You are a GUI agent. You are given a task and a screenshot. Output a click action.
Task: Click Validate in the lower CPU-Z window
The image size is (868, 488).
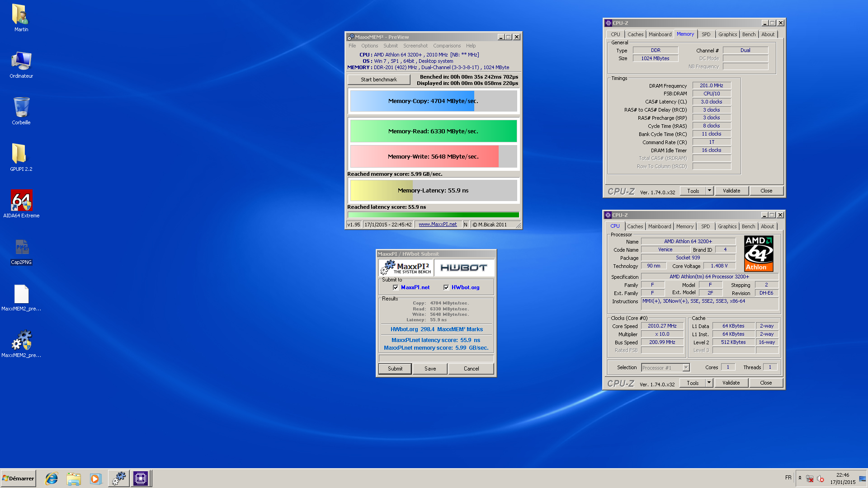pyautogui.click(x=731, y=383)
